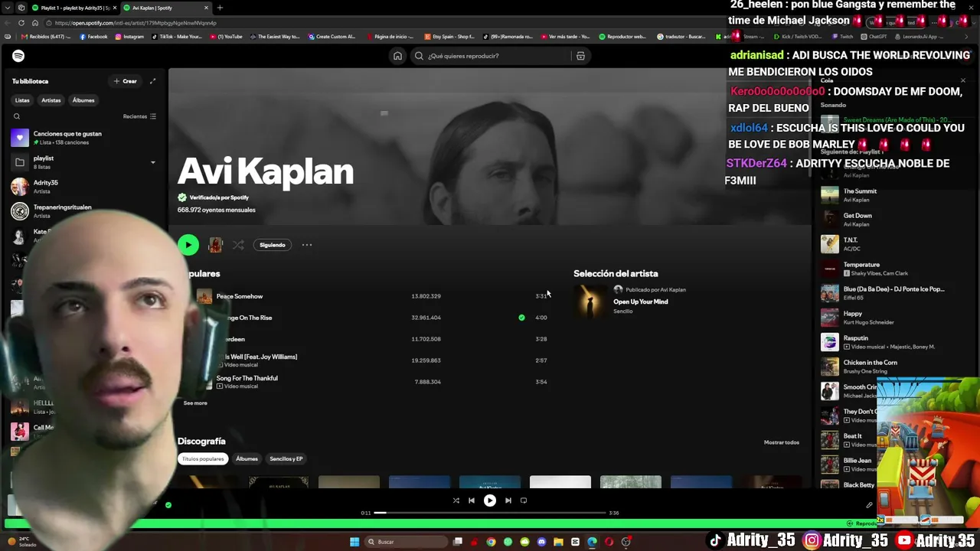Viewport: 980px width, 551px height.
Task: Open the Browse icon beside the search field
Action: (x=580, y=56)
